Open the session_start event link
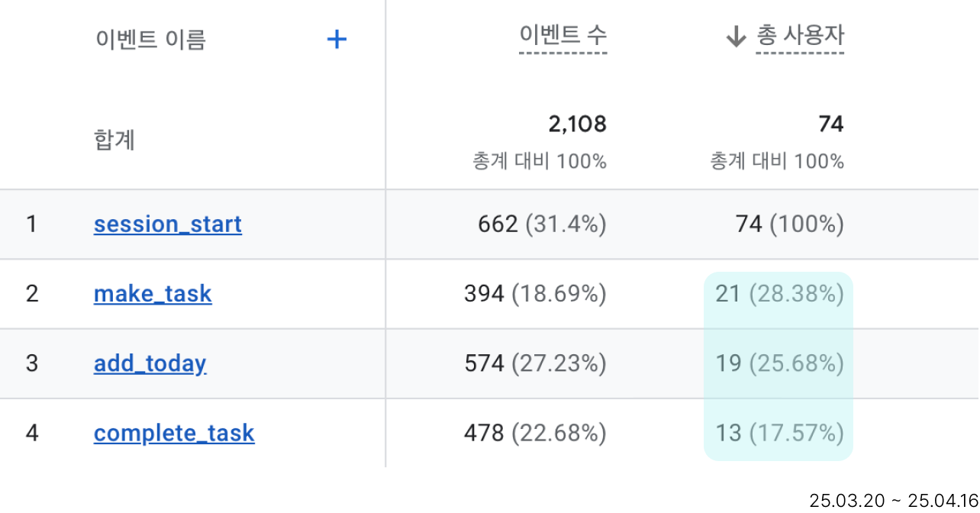The width and height of the screenshot is (980, 513). (168, 224)
